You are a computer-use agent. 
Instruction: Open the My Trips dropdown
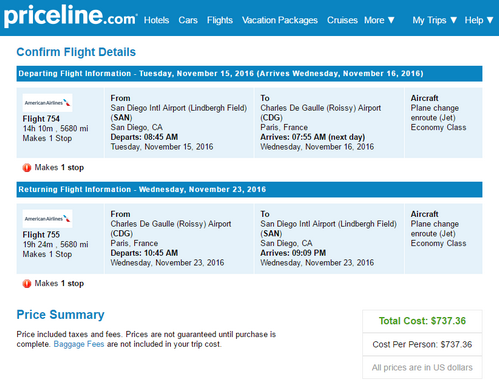click(x=435, y=20)
